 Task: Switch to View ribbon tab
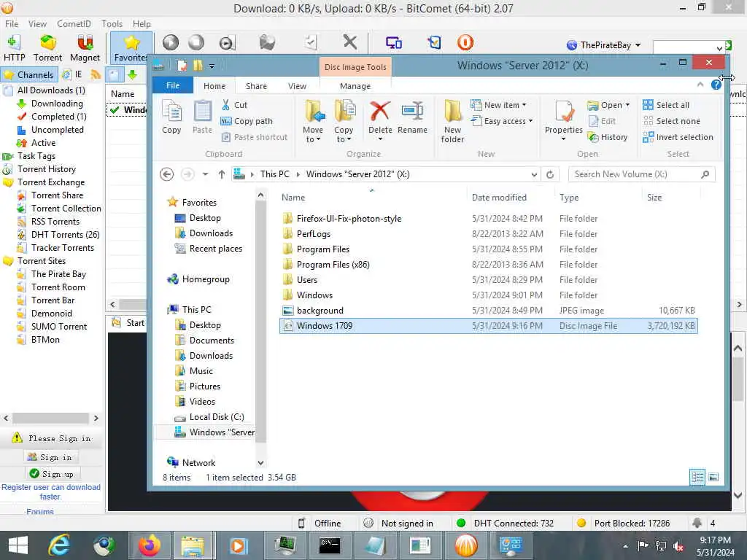298,86
